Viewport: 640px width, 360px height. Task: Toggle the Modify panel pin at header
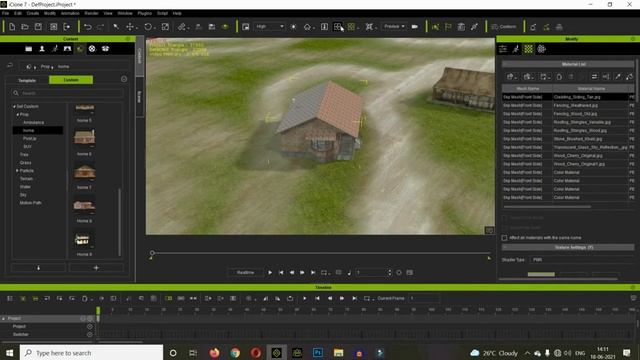coord(633,39)
